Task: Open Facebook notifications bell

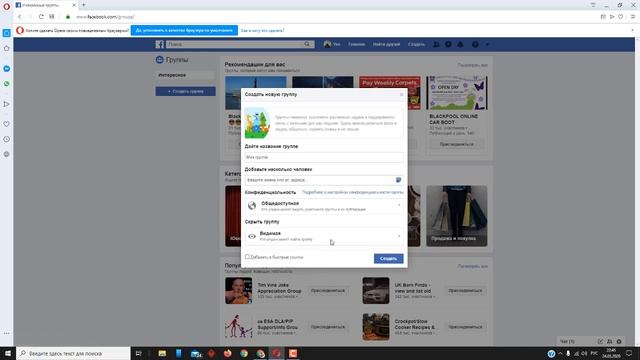Action: click(460, 44)
